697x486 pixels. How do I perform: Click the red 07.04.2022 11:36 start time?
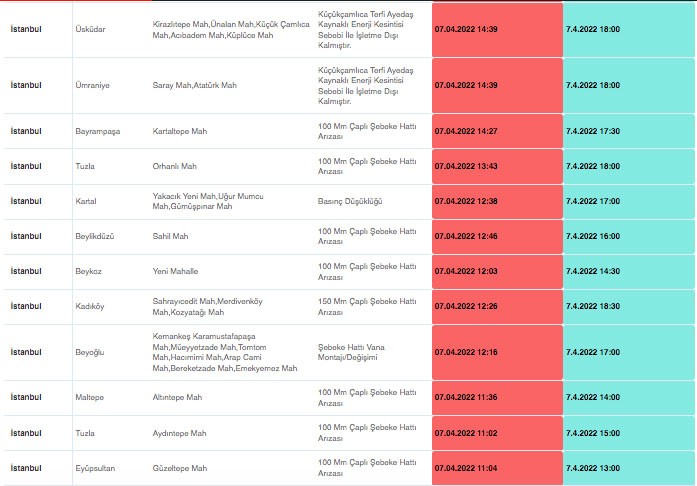pos(466,397)
